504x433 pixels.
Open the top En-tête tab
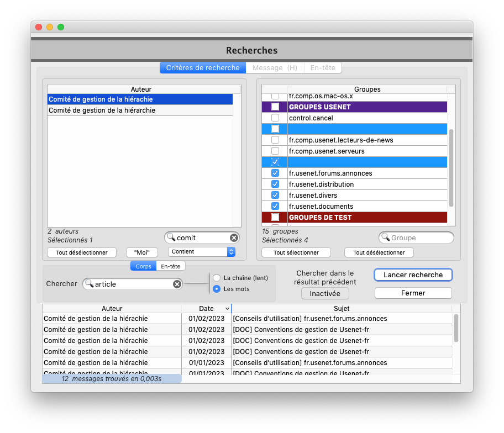[323, 68]
